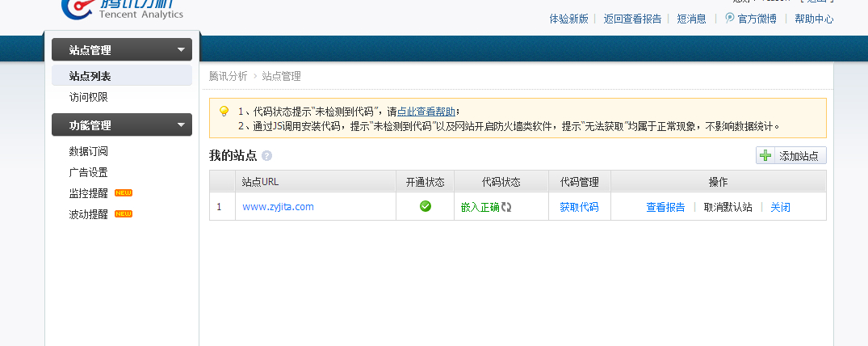
Task: Click the 点此查看帮助 help link
Action: pos(426,112)
